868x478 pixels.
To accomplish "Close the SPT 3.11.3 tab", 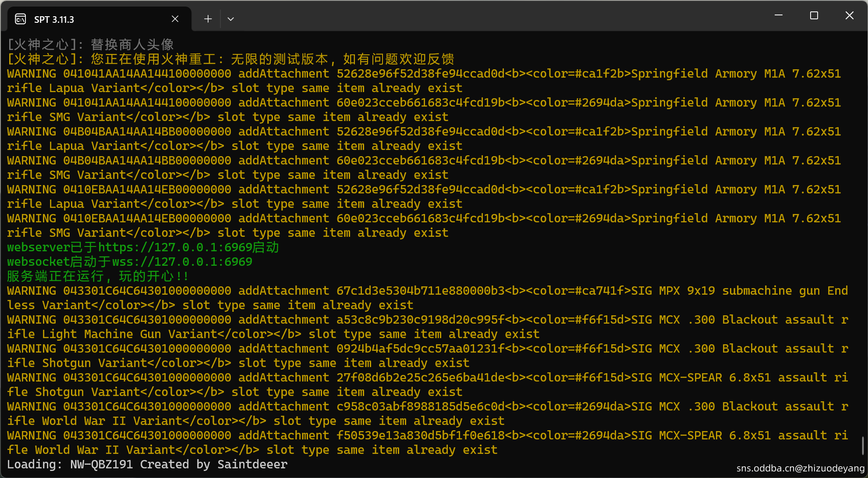I will [175, 19].
